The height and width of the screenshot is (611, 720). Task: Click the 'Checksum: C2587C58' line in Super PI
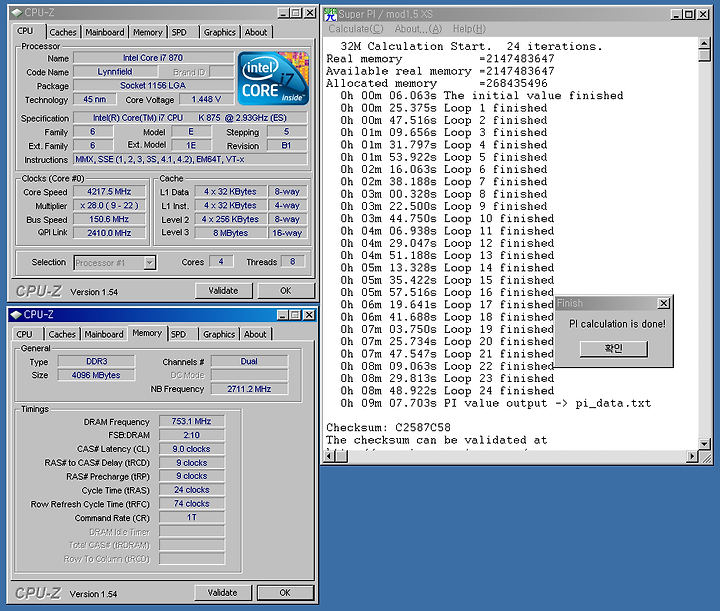(388, 427)
